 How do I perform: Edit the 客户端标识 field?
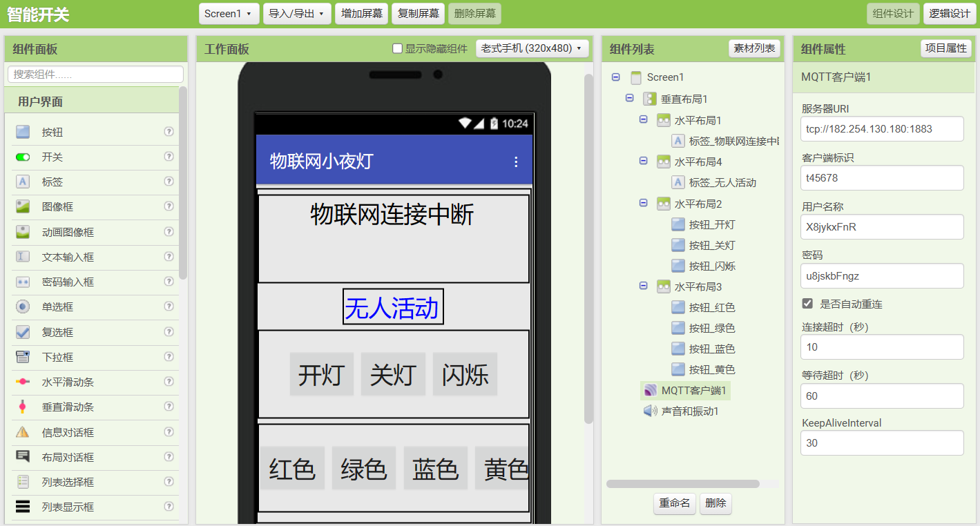(882, 177)
